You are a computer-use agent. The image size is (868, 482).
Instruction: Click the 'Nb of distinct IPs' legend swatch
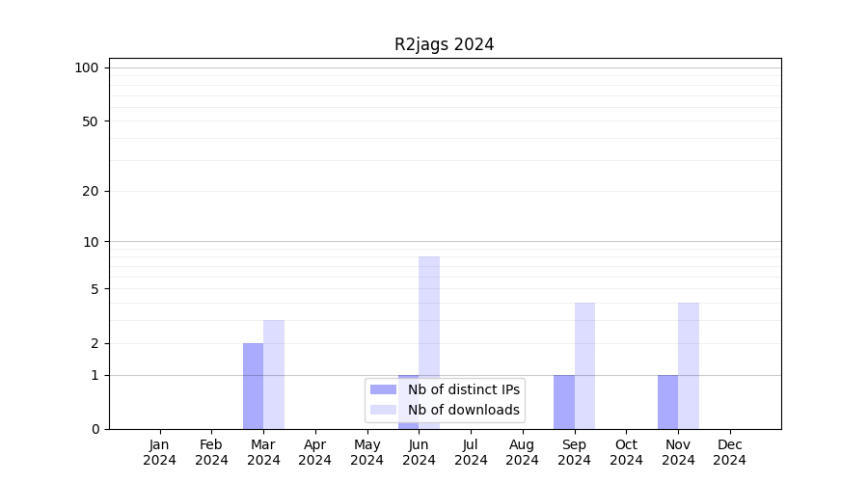click(x=383, y=389)
